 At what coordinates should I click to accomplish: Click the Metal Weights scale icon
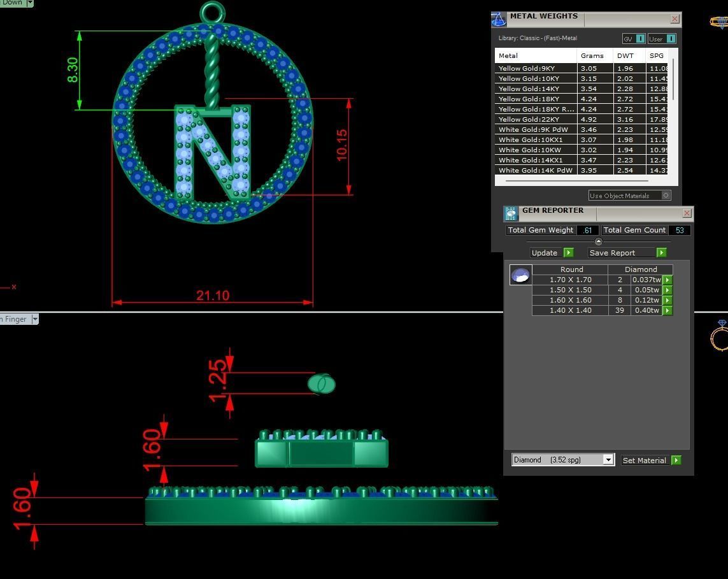click(x=499, y=19)
